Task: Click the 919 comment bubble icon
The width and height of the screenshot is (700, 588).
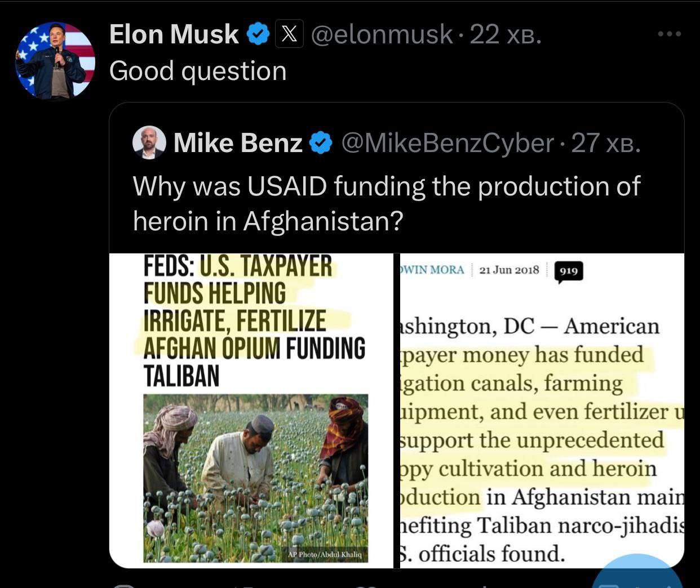Action: [569, 271]
